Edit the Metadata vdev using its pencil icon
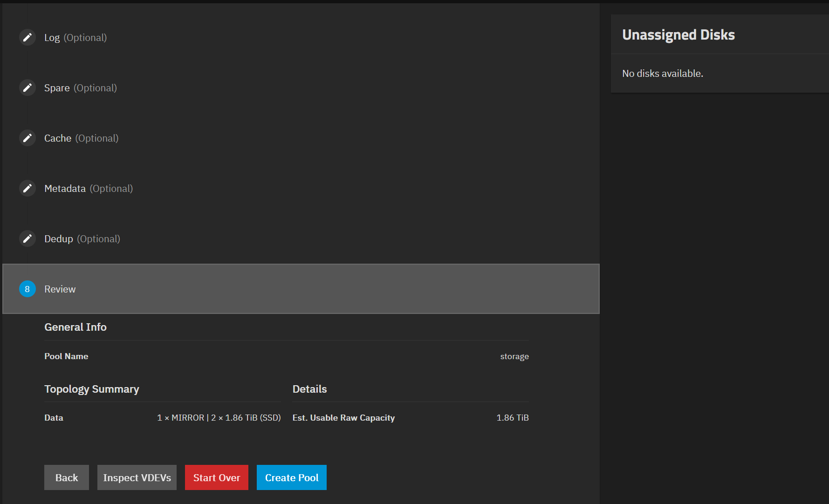The width and height of the screenshot is (829, 504). [27, 188]
